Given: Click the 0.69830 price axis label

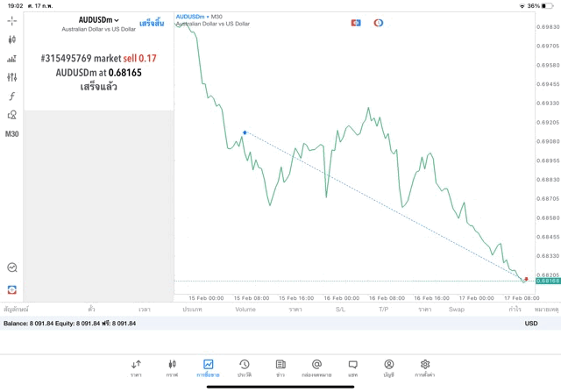Looking at the screenshot, I should click(x=548, y=27).
